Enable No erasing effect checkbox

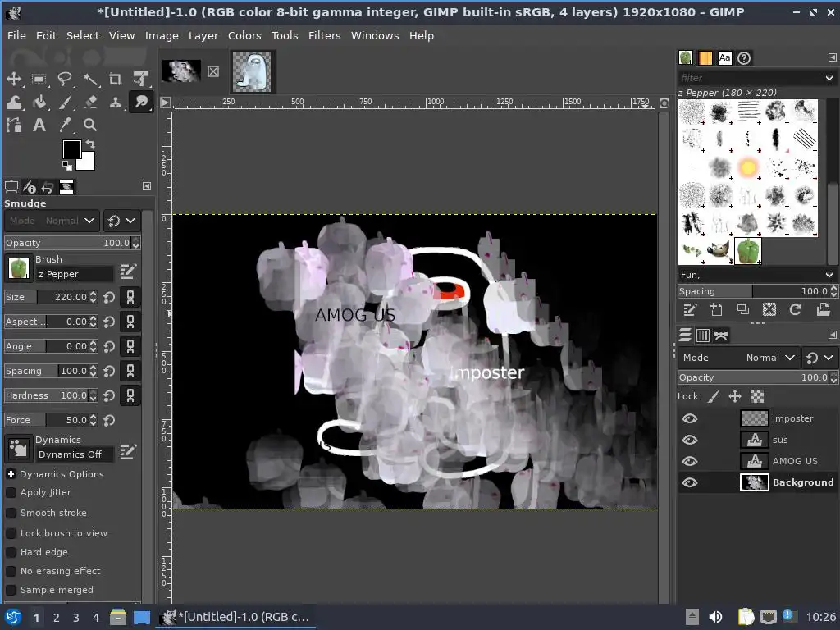11,571
